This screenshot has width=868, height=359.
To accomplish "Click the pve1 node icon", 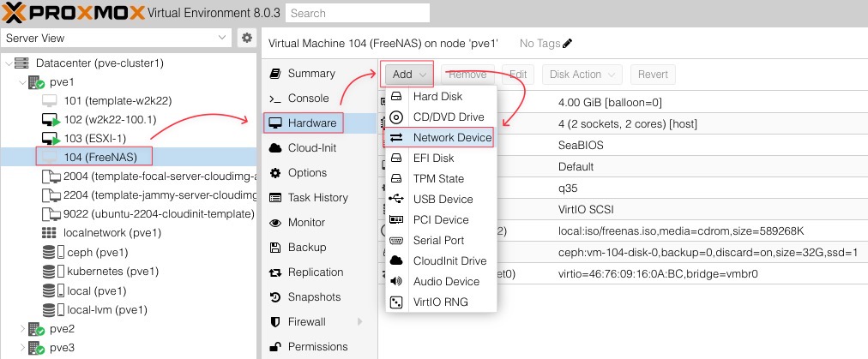I will coord(37,82).
